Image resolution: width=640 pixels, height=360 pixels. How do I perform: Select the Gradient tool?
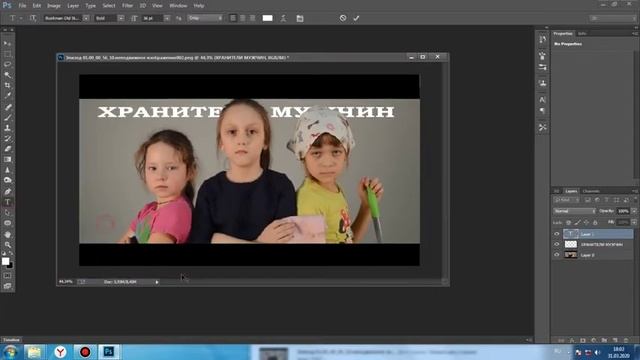click(7, 160)
